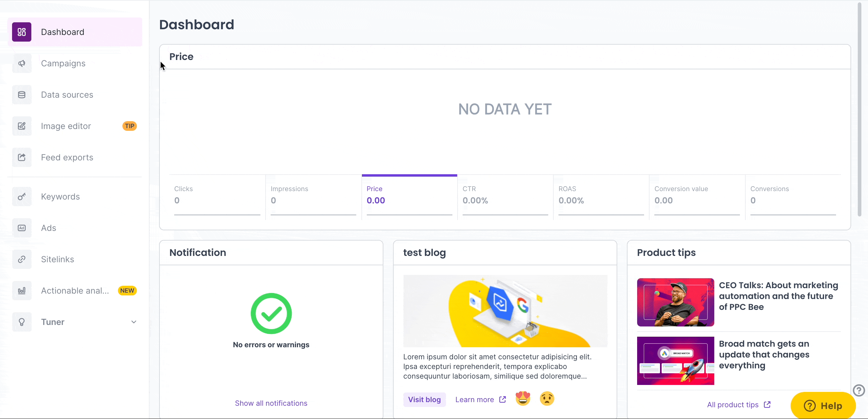
Task: Click the Visit blog button
Action: 424,399
